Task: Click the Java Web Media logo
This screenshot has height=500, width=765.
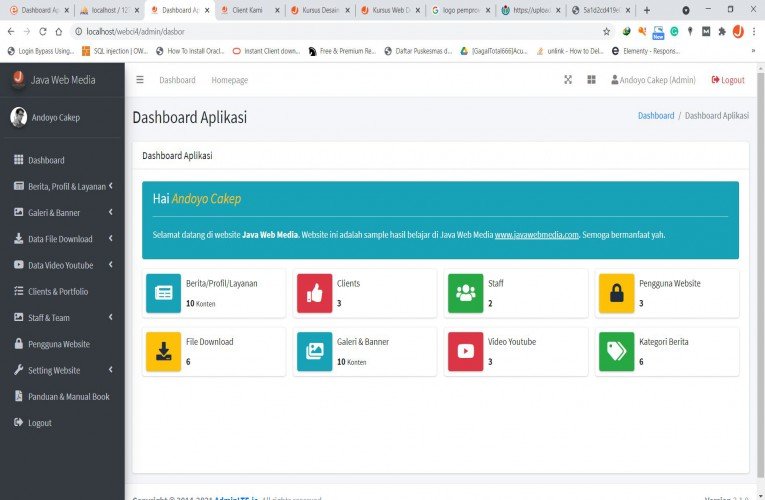Action: [x=19, y=79]
